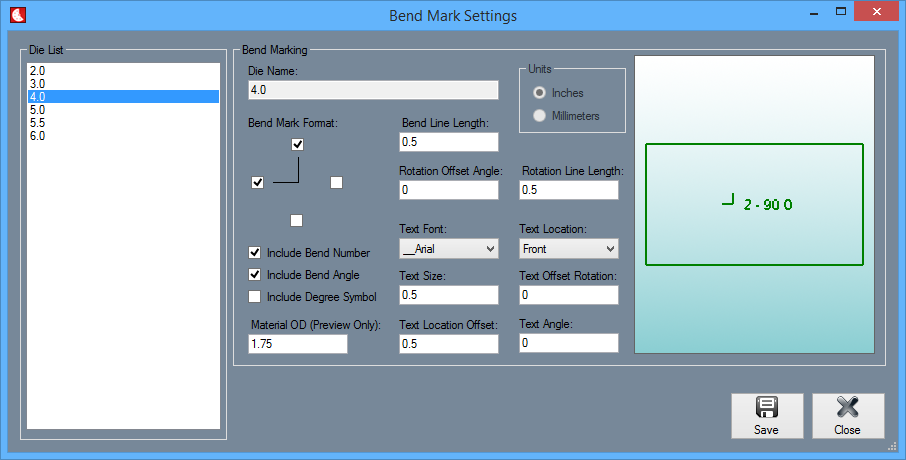Click the window resize grip corner

(892, 446)
